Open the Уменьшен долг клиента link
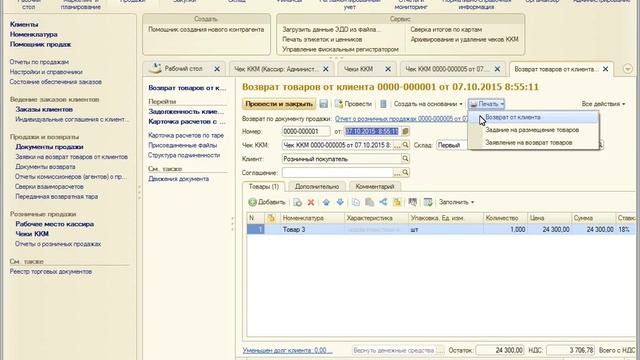The height and width of the screenshot is (360, 640). [287, 350]
